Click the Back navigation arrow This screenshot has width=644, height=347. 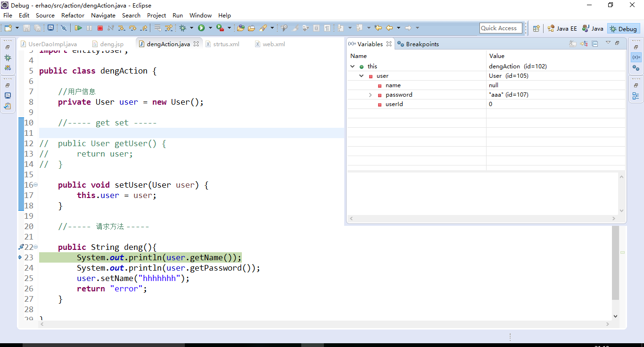pos(389,28)
